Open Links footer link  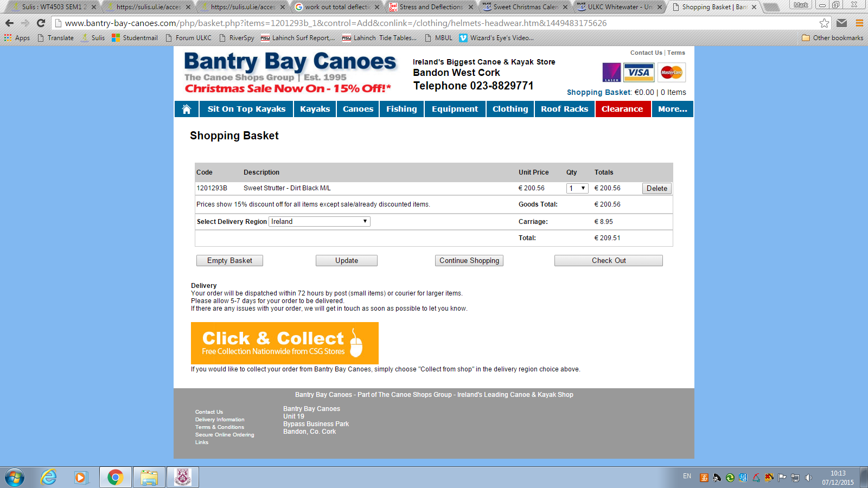(202, 442)
